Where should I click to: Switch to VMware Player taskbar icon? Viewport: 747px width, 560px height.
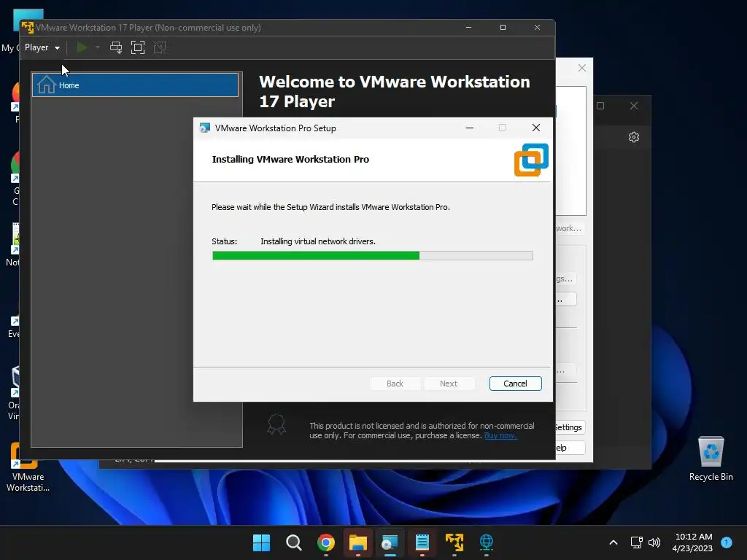coord(454,542)
